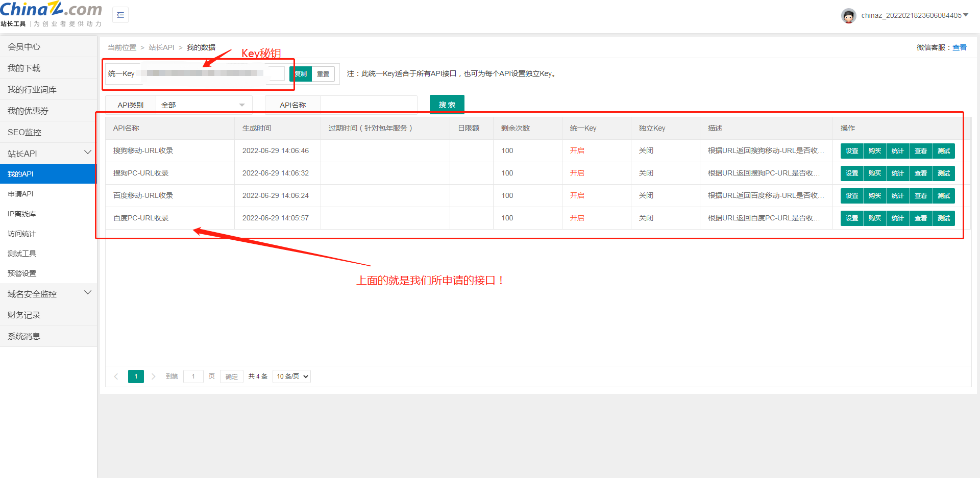Toggle 关闭 独立Key for 百度PC-URL收录
This screenshot has width=980, height=478.
coord(646,218)
